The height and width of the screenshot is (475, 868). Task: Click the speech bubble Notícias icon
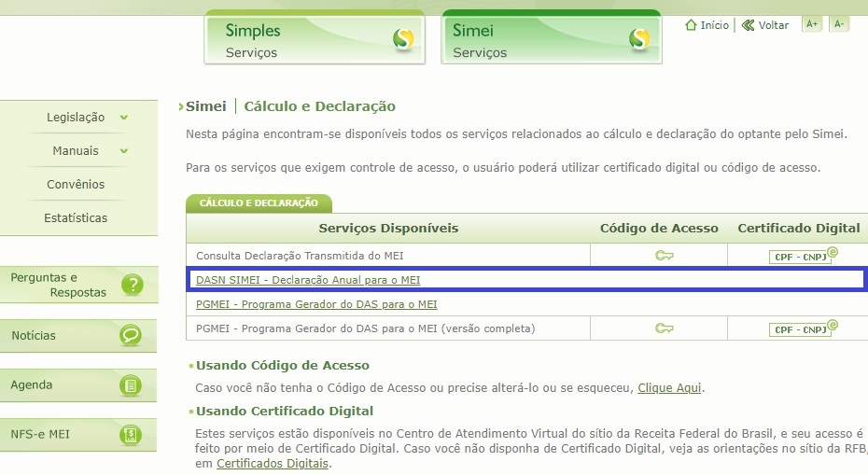131,336
